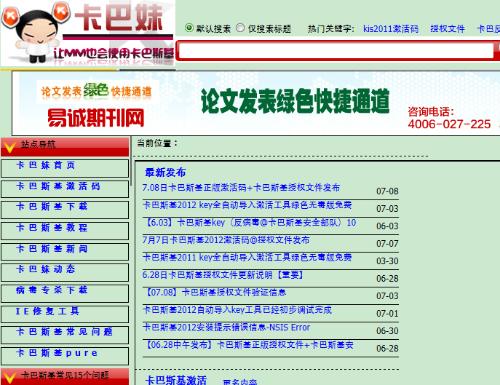Open the kis2011激活码 hot keyword link
500x385 pixels.
391,29
